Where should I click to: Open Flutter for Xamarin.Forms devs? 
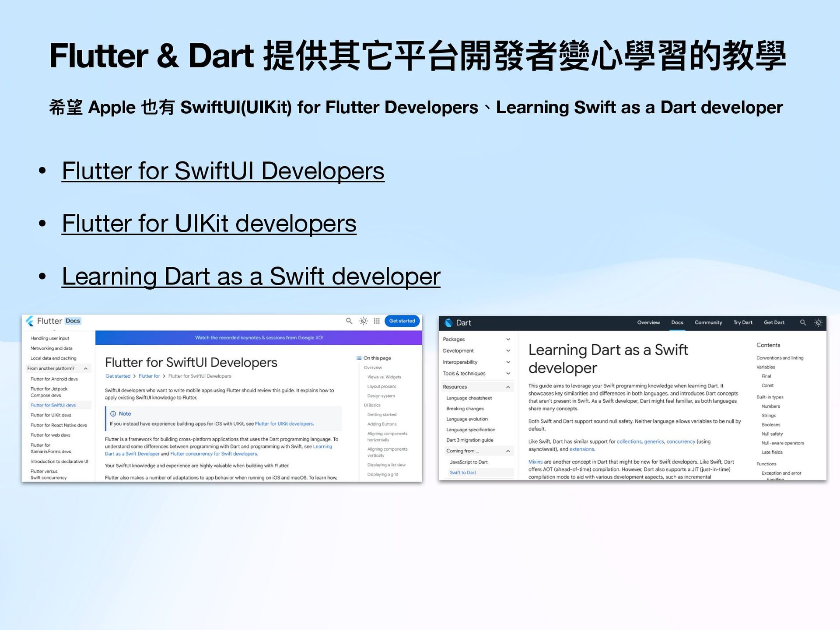51,448
